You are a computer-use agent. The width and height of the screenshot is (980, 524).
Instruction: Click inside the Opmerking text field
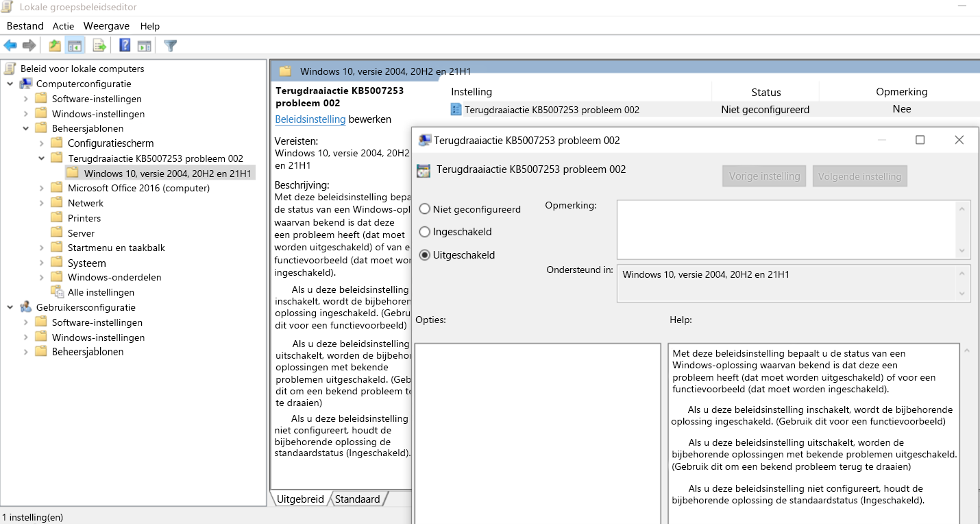(787, 229)
